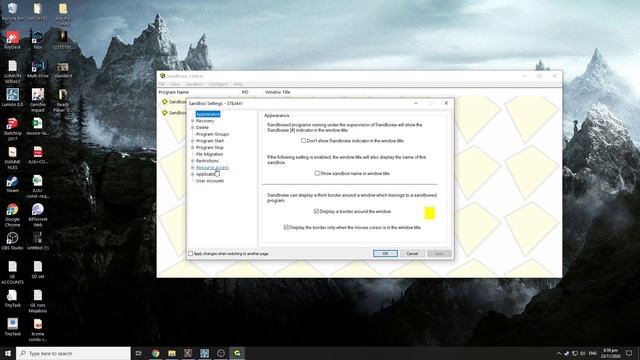Screen dimensions: 640x360
Task: Open the Untitled (1) desktop icon
Action: [x=38, y=241]
